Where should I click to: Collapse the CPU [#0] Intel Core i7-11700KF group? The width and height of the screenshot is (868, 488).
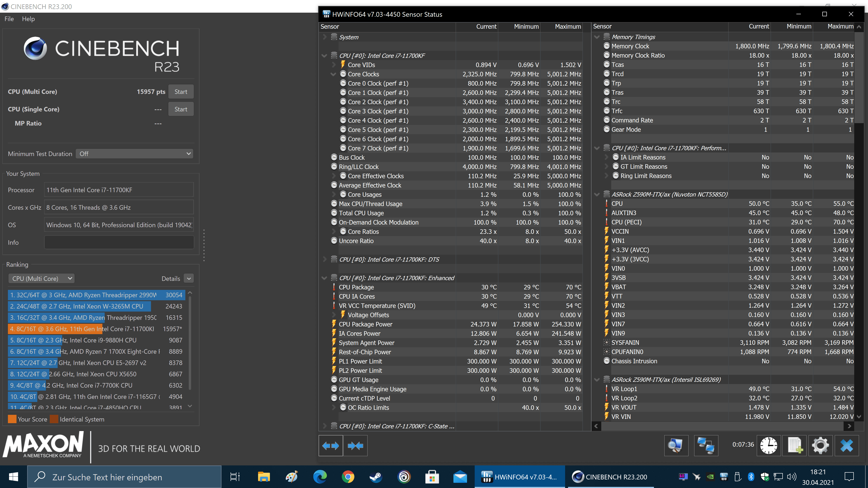tap(325, 56)
